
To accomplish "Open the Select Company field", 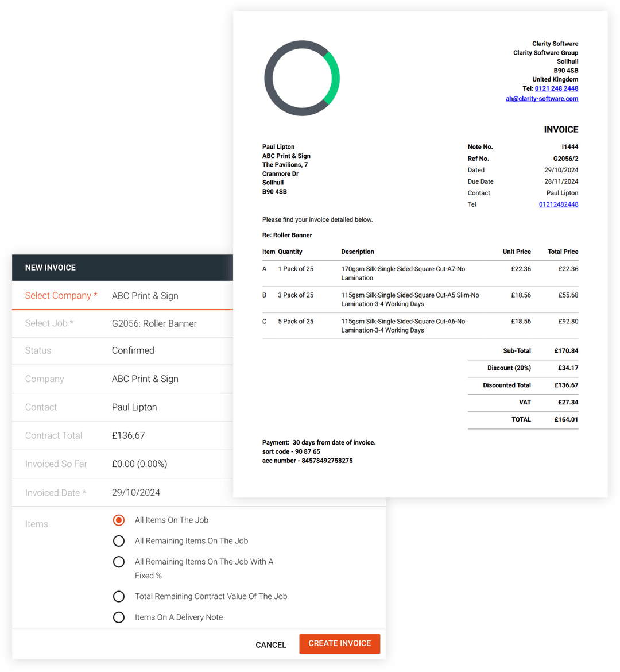I will pyautogui.click(x=145, y=295).
